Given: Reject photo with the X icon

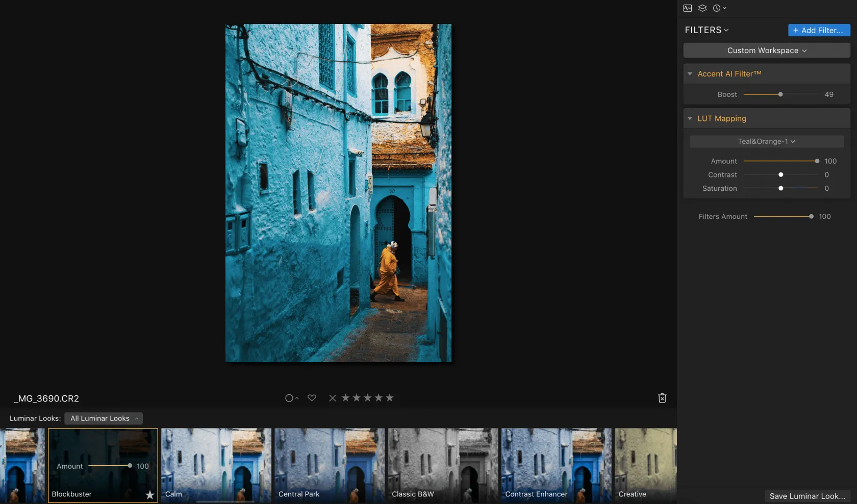Looking at the screenshot, I should point(333,398).
